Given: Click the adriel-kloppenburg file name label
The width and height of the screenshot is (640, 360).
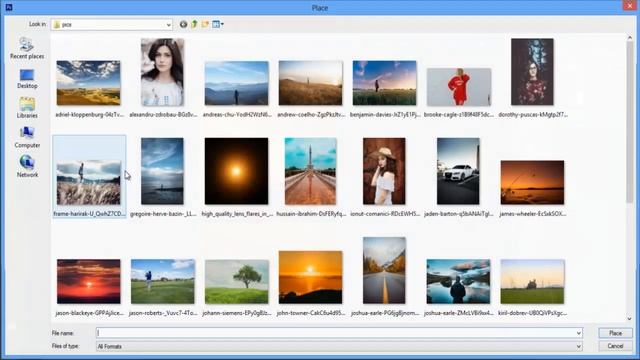Looking at the screenshot, I should click(x=89, y=115).
